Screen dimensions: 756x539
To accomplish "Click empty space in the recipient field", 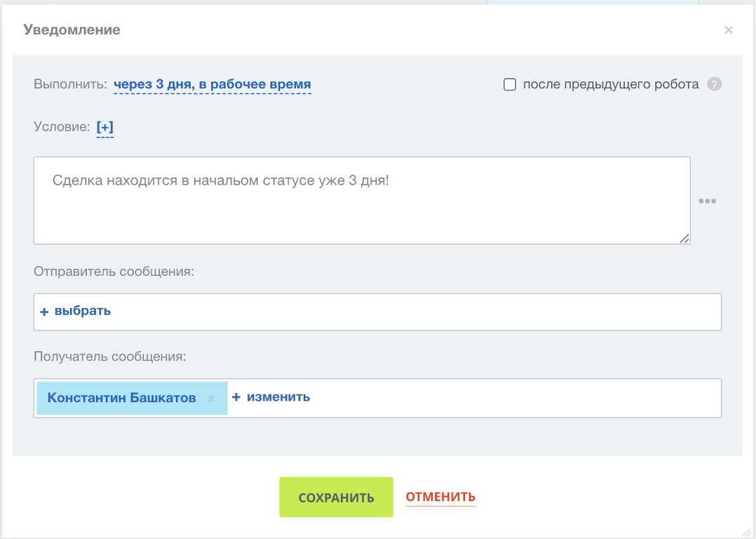I will pyautogui.click(x=512, y=399).
